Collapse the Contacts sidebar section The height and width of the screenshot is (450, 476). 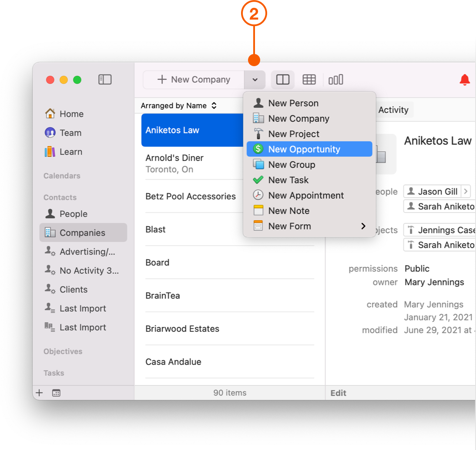[x=60, y=198]
